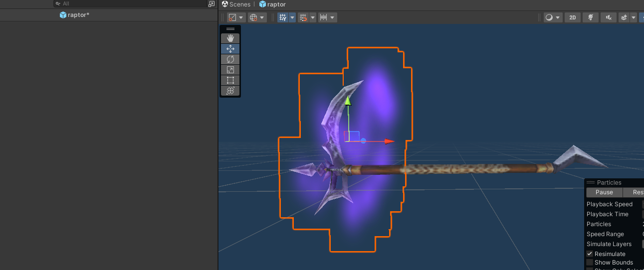Select the Rotate tool
The image size is (644, 270).
point(230,59)
